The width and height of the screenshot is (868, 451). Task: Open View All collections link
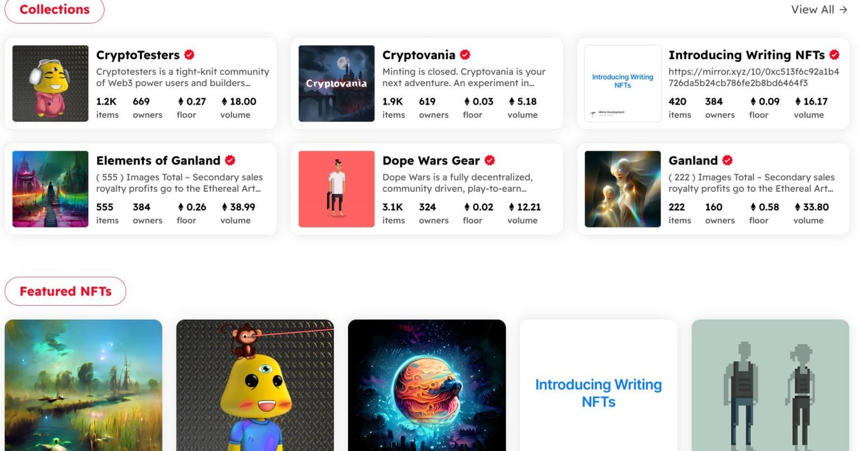(819, 10)
